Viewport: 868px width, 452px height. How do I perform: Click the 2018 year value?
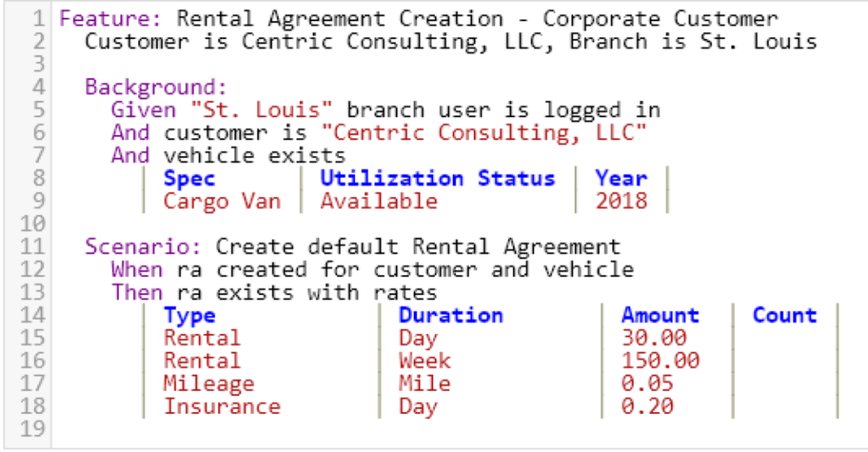click(x=620, y=202)
